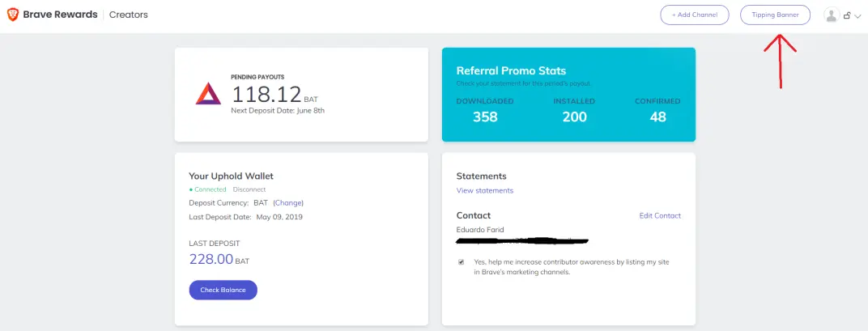Click the Check Balance button

click(x=223, y=290)
